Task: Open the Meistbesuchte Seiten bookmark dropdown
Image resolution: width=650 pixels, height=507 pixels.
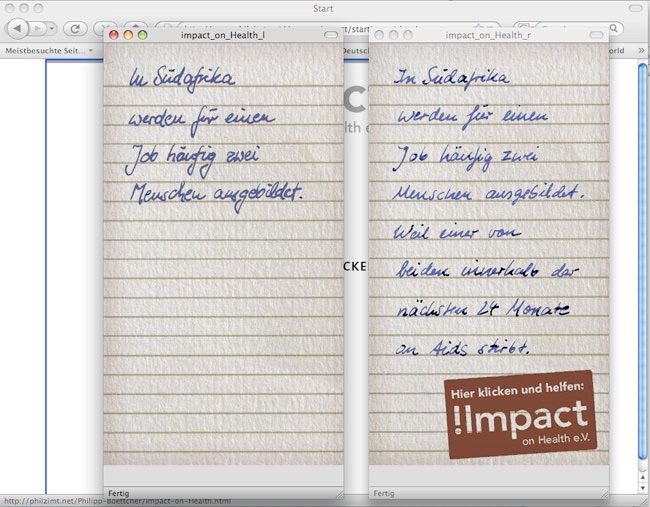Action: tap(48, 49)
